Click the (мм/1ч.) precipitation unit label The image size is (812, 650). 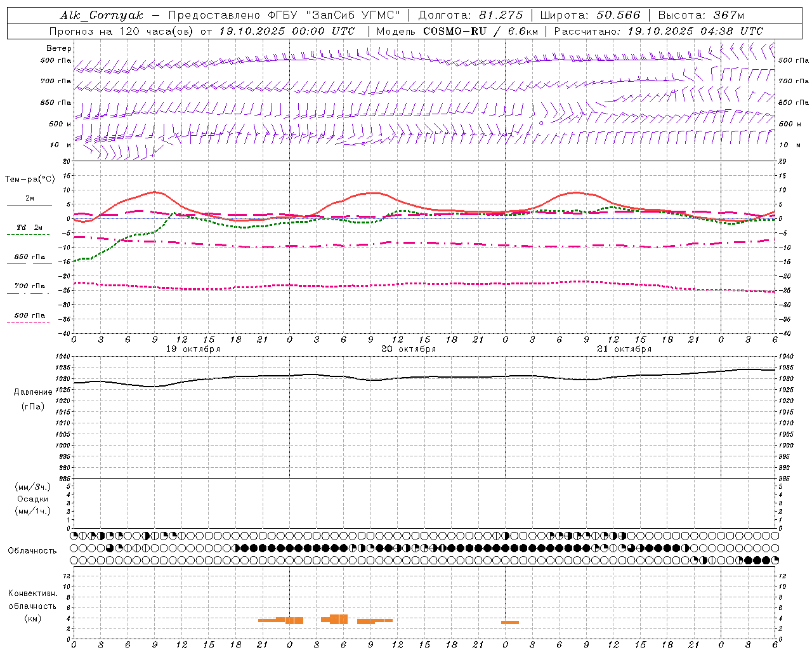pos(32,511)
